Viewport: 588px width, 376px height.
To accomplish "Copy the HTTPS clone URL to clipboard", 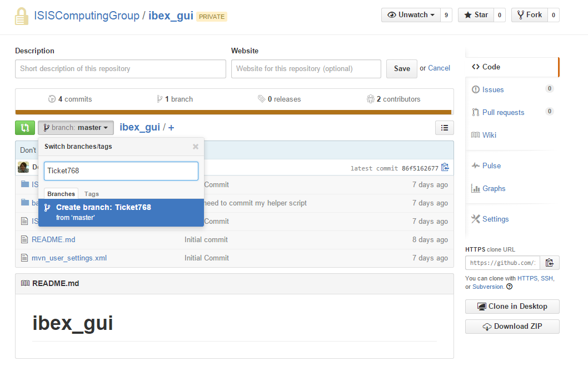I will 550,263.
